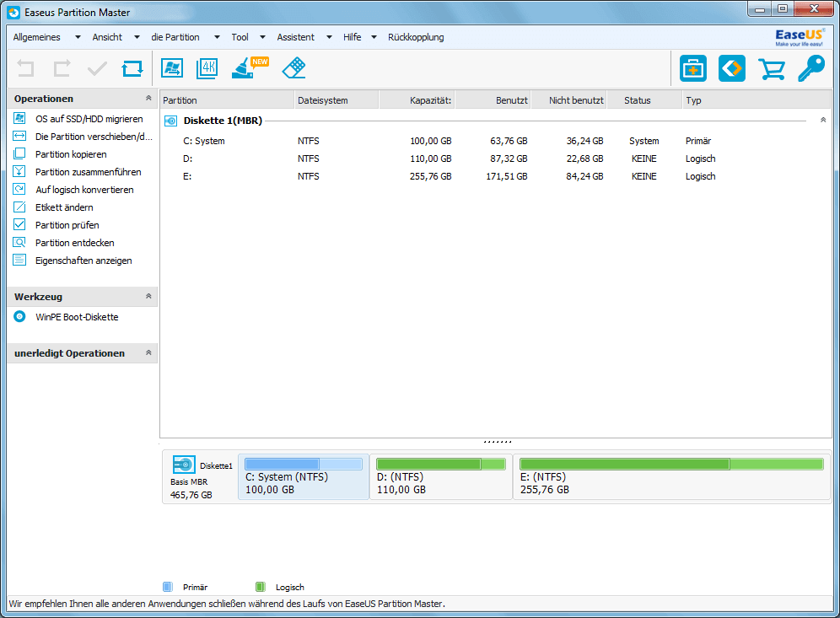The width and height of the screenshot is (840, 618).
Task: Open the Hilfe menu
Action: [x=352, y=37]
